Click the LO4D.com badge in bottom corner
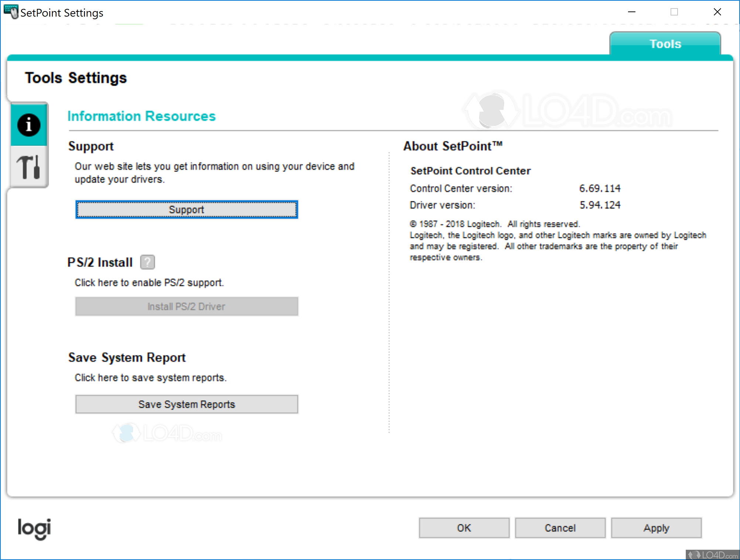Screen dimensions: 740x560 [x=712, y=555]
